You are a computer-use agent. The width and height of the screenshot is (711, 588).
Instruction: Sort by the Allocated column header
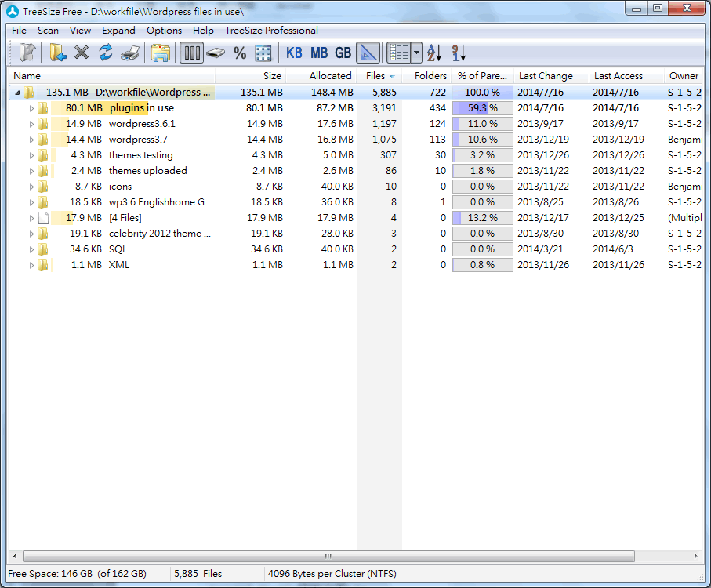pos(321,76)
